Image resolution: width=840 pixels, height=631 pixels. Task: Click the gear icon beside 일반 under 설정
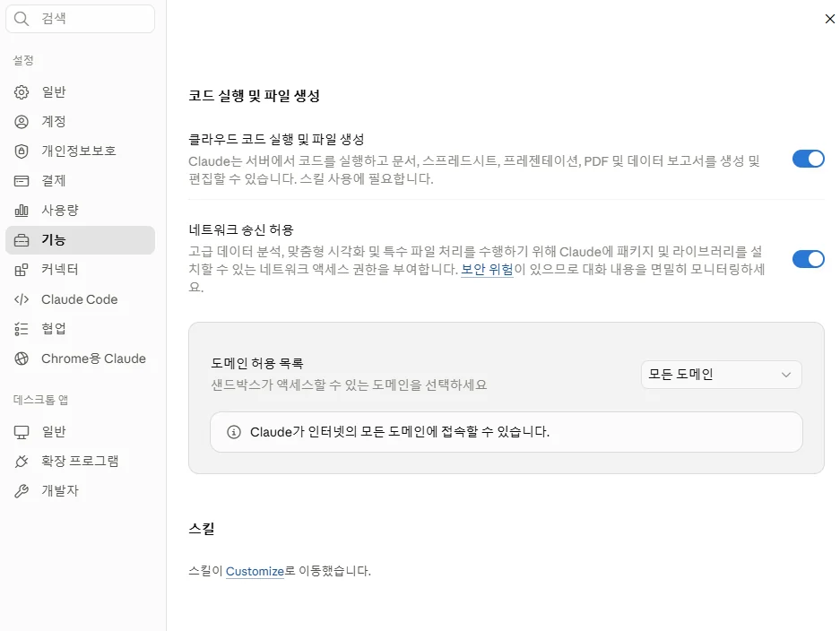[x=22, y=92]
